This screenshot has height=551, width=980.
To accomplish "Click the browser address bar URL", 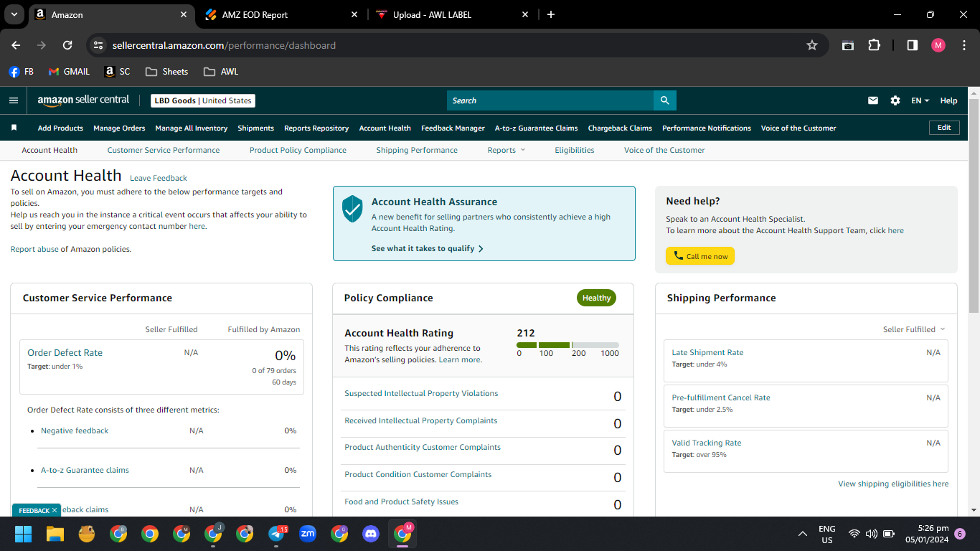I will pos(224,45).
